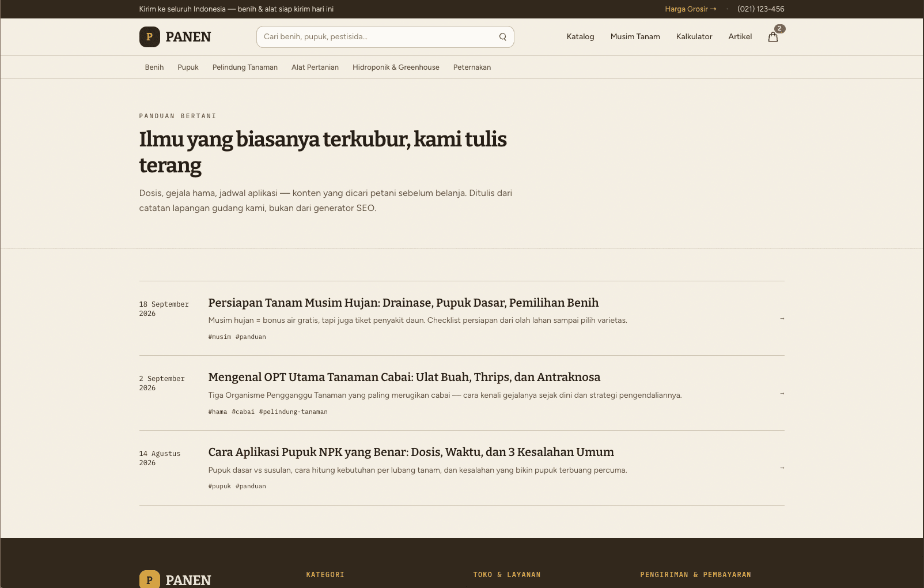
Task: Go to Musim Tanam page
Action: (635, 37)
